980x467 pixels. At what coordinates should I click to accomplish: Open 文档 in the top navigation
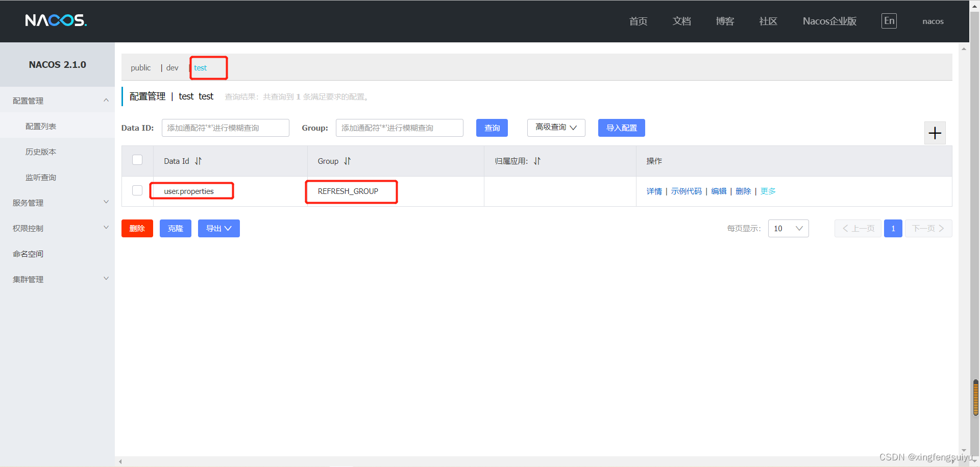(681, 21)
